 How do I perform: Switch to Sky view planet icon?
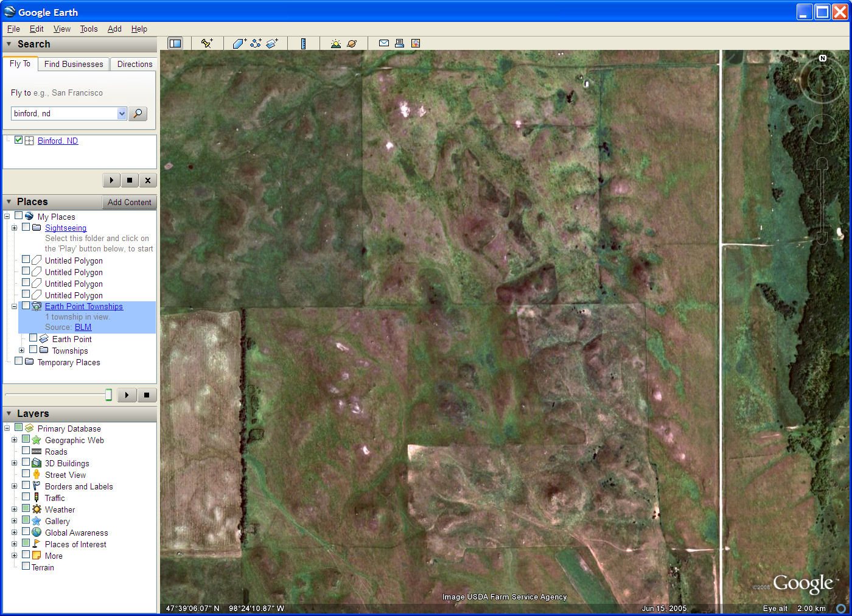pyautogui.click(x=352, y=43)
